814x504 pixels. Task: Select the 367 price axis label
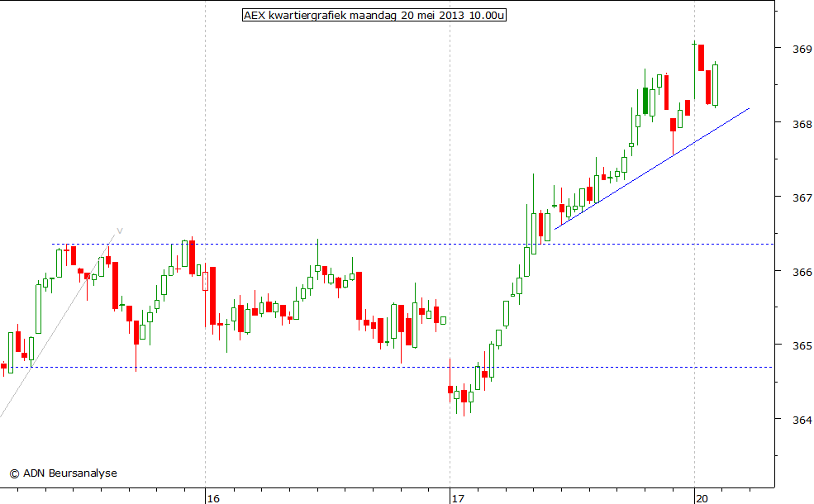click(x=802, y=197)
